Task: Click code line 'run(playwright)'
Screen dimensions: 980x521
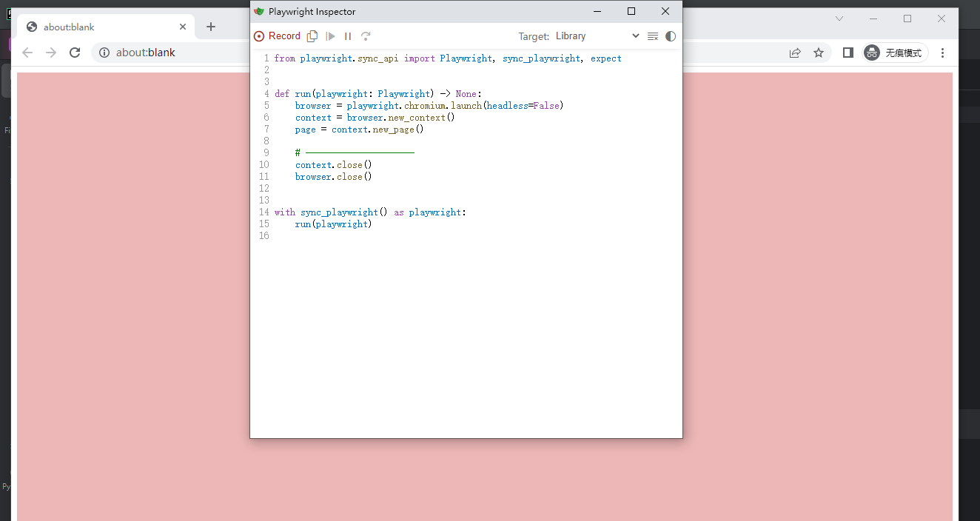Action: [333, 224]
